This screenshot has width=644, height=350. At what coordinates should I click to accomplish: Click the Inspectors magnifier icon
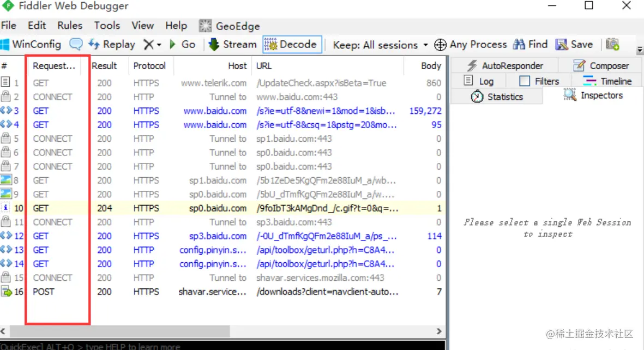[570, 95]
